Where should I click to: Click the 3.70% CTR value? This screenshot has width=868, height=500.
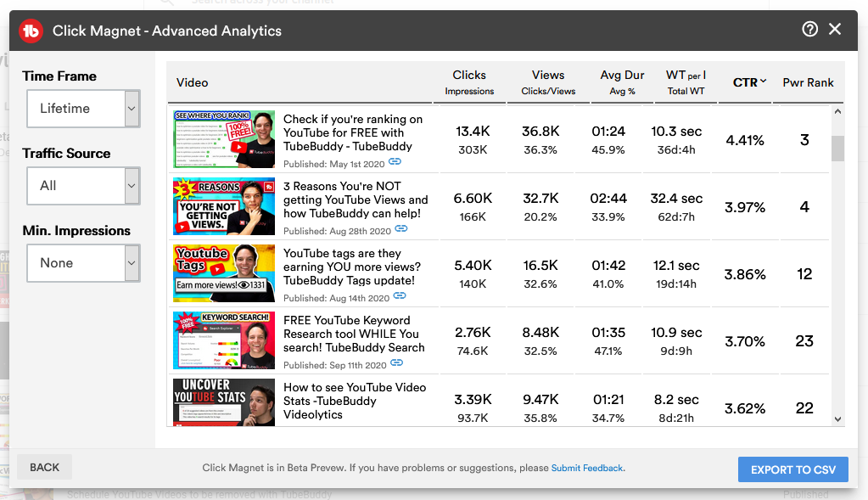(x=745, y=341)
